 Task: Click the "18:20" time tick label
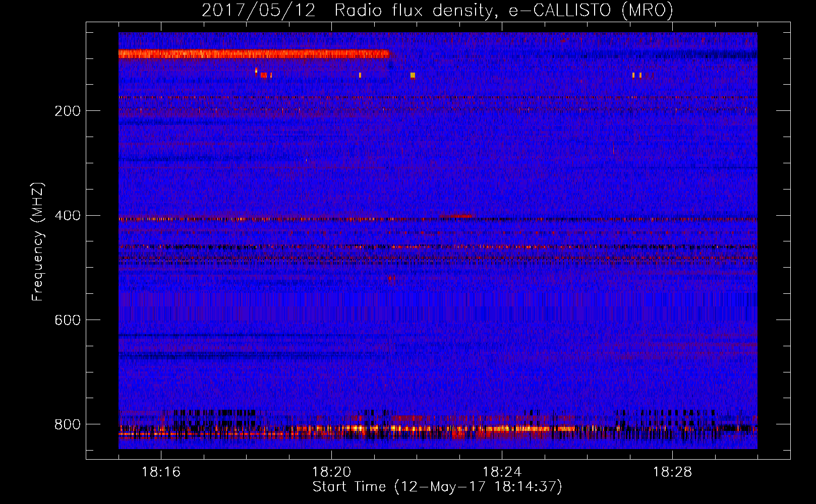[x=331, y=472]
